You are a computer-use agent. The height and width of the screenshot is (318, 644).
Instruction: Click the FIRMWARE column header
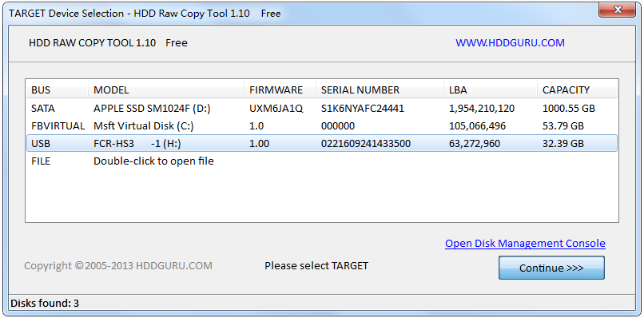click(280, 90)
